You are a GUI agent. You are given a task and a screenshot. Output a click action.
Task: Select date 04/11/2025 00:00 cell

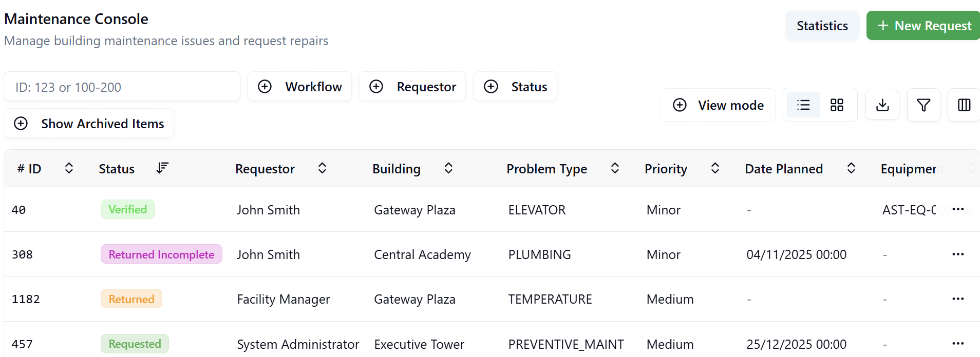tap(797, 254)
